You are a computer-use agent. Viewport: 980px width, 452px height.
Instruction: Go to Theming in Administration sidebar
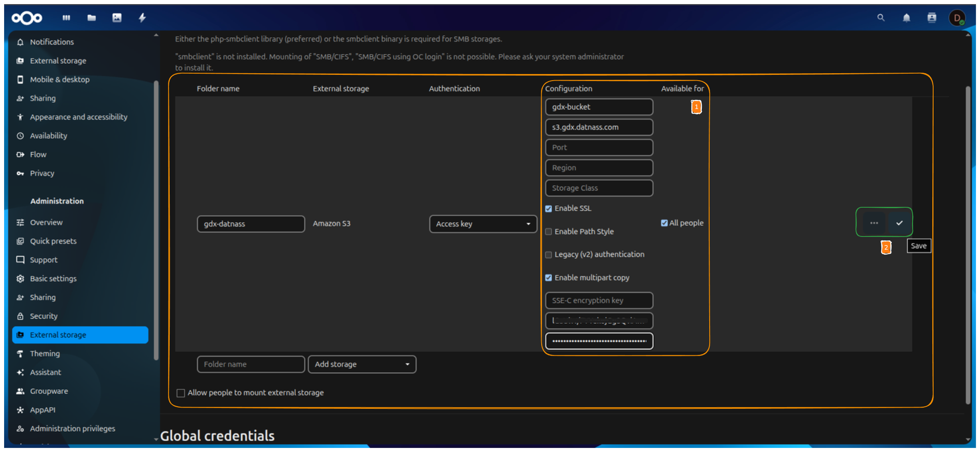click(x=45, y=354)
